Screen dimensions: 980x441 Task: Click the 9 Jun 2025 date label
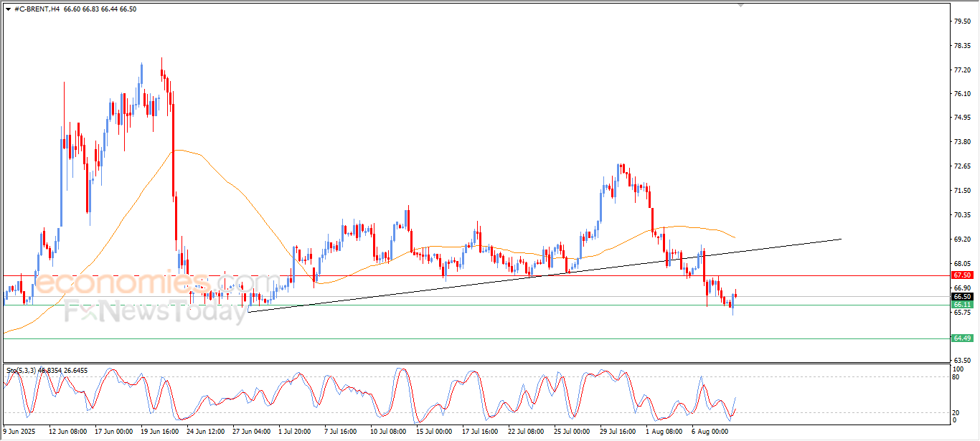19,432
